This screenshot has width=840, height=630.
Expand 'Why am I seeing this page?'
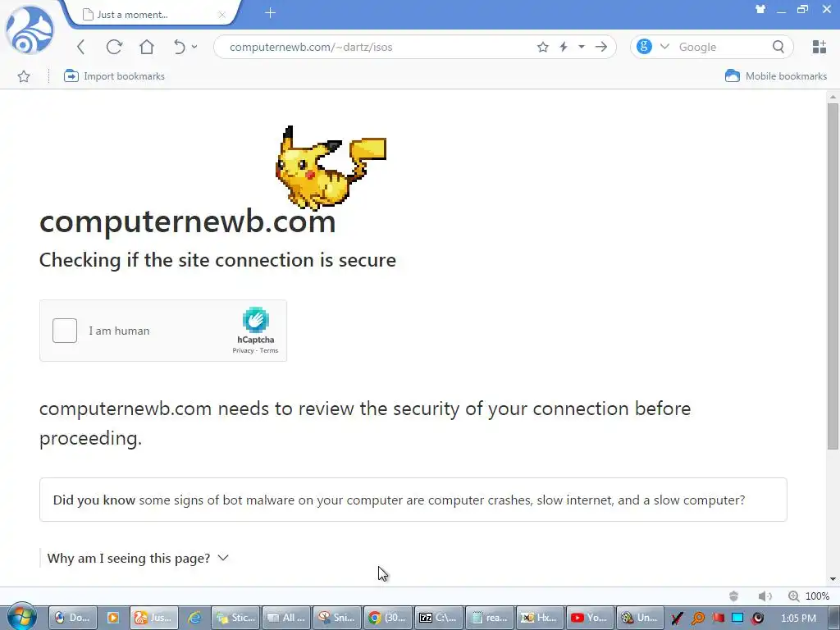tap(138, 558)
